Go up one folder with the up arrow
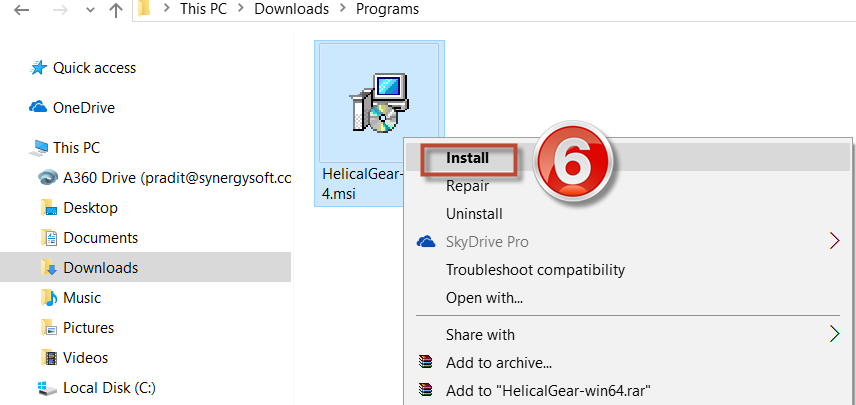The image size is (856, 405). [116, 11]
